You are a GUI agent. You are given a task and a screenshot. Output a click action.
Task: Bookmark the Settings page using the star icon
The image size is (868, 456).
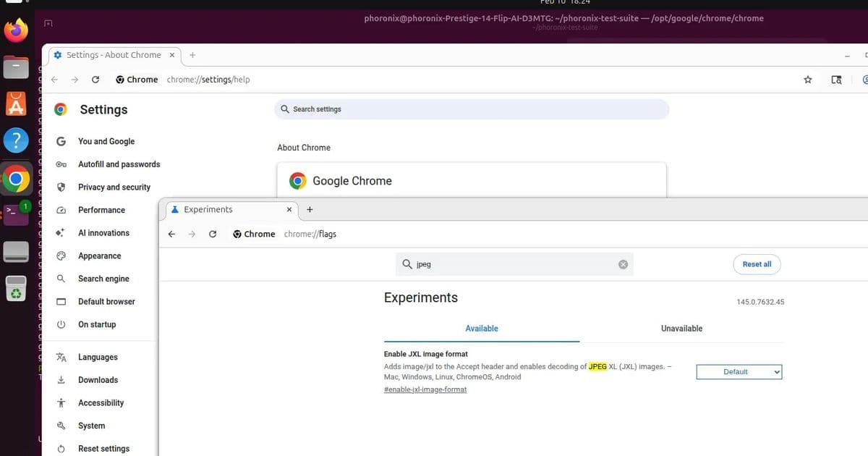(807, 80)
